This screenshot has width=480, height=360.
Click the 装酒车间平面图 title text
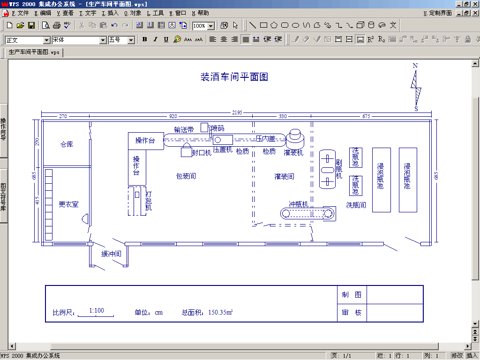tap(234, 77)
